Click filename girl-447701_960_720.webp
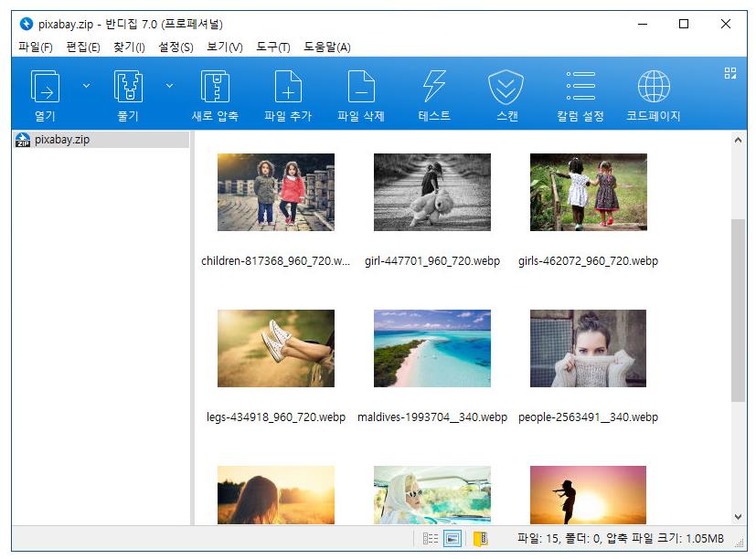 coord(432,261)
